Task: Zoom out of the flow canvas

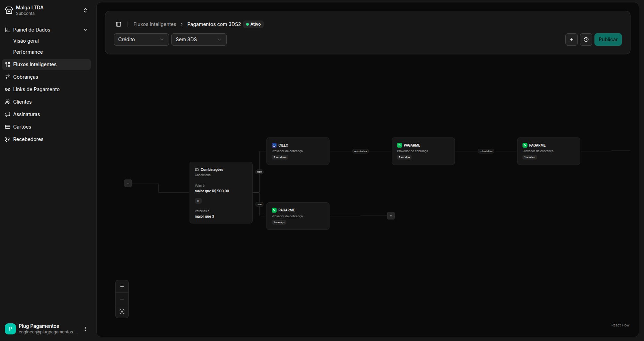Action: [x=122, y=299]
